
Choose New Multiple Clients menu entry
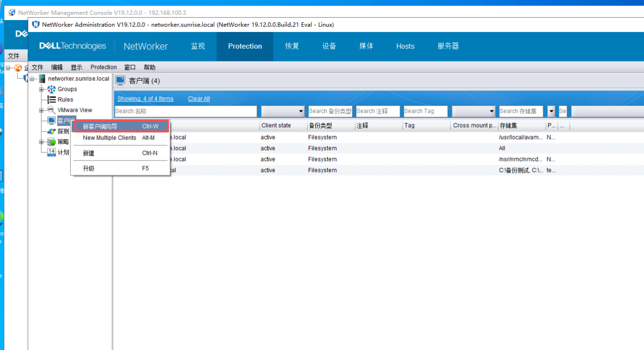tap(120, 138)
